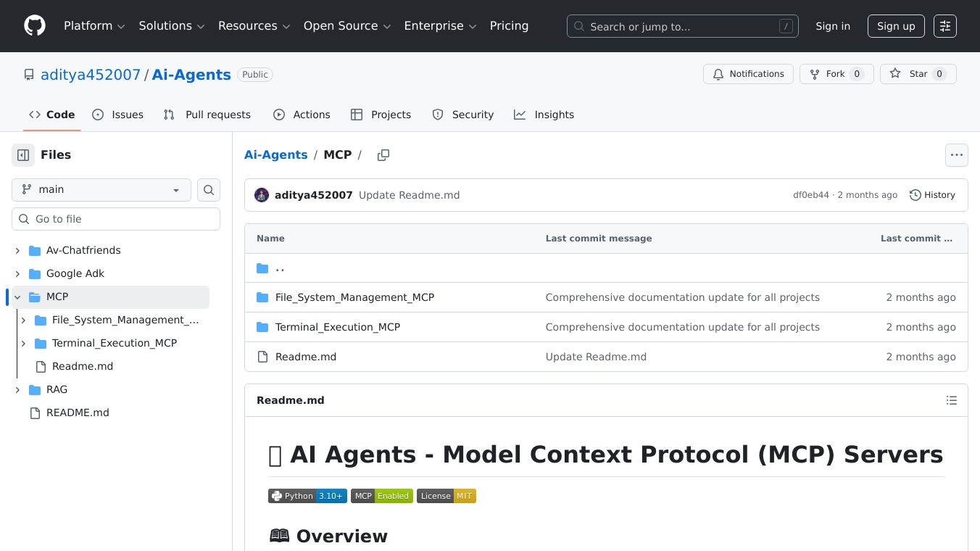
Task: Open the main branch dropdown
Action: tap(101, 190)
